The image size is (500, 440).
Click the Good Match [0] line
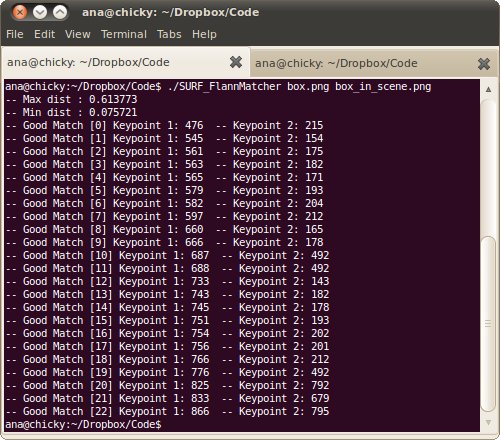point(164,125)
